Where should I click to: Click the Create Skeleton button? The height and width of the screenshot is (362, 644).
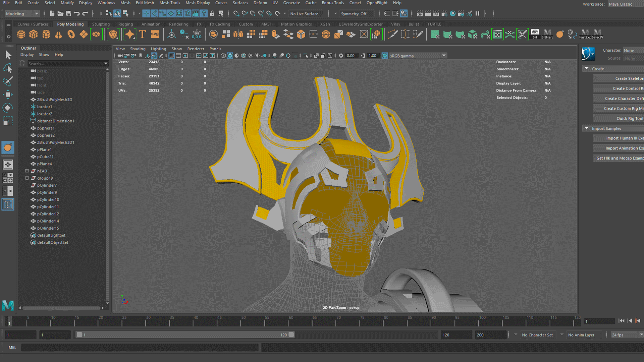tap(619, 78)
